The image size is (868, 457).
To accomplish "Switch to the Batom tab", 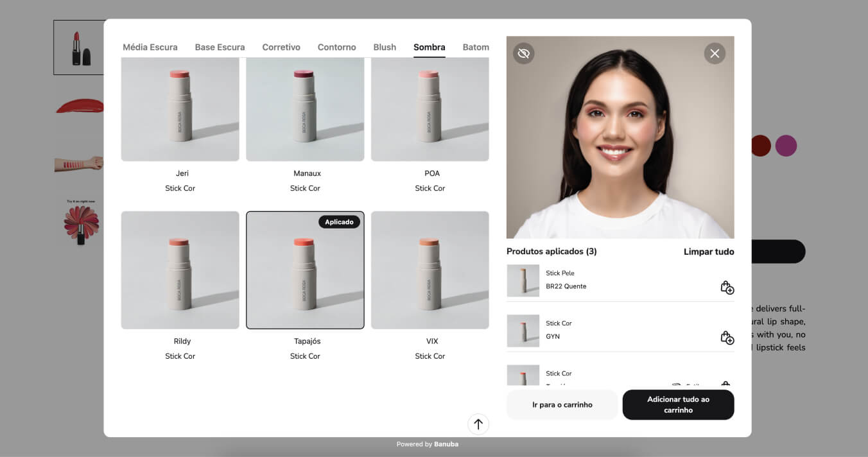I will click(475, 47).
